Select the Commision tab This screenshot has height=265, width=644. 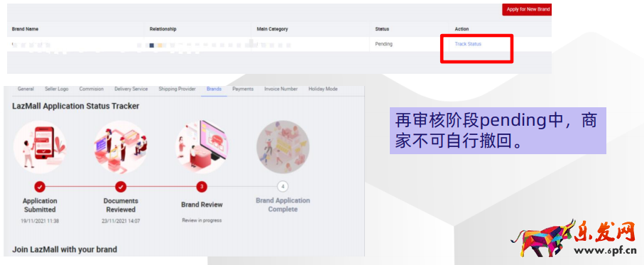point(91,89)
